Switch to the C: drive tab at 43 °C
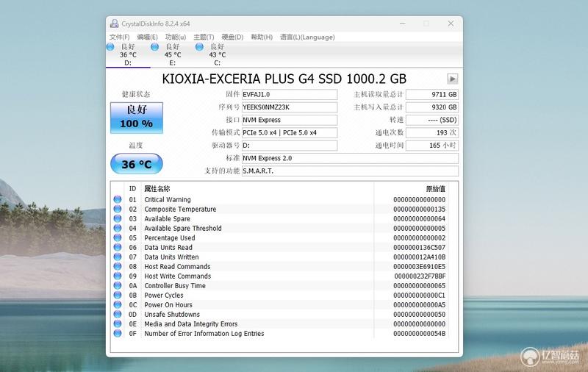 pyautogui.click(x=217, y=54)
